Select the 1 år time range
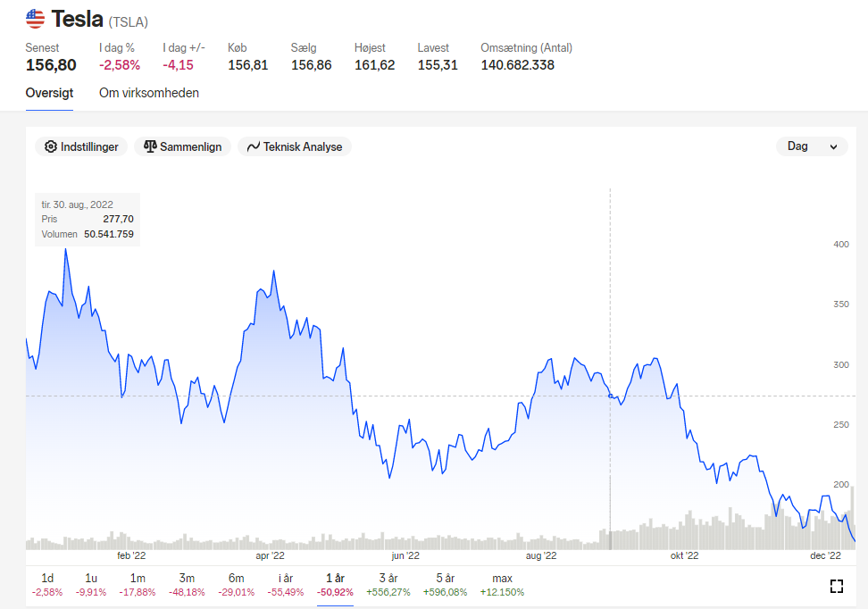 [x=335, y=585]
